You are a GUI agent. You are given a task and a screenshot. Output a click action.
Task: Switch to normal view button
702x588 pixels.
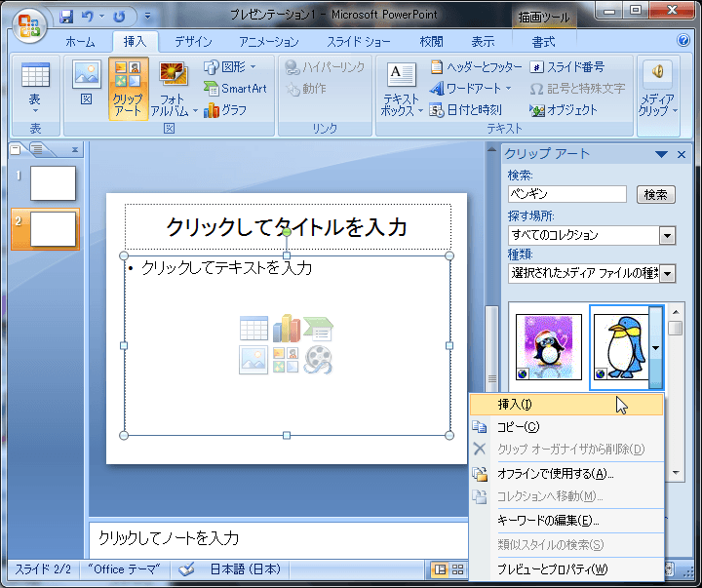click(440, 569)
